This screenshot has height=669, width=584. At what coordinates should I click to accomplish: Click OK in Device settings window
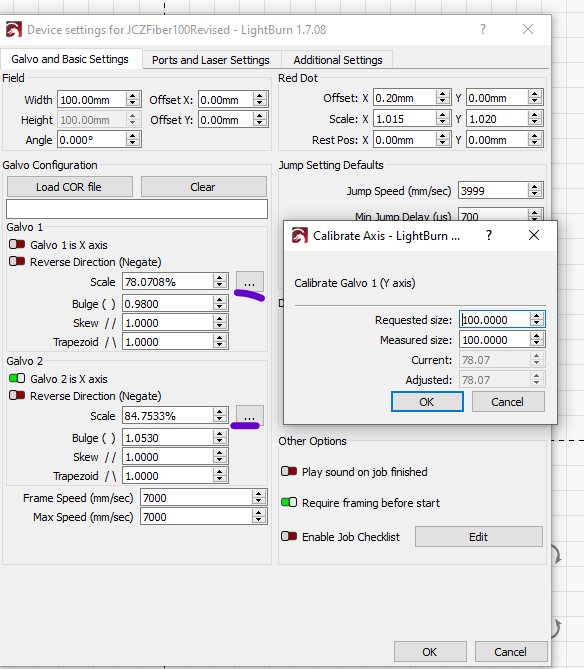[430, 652]
